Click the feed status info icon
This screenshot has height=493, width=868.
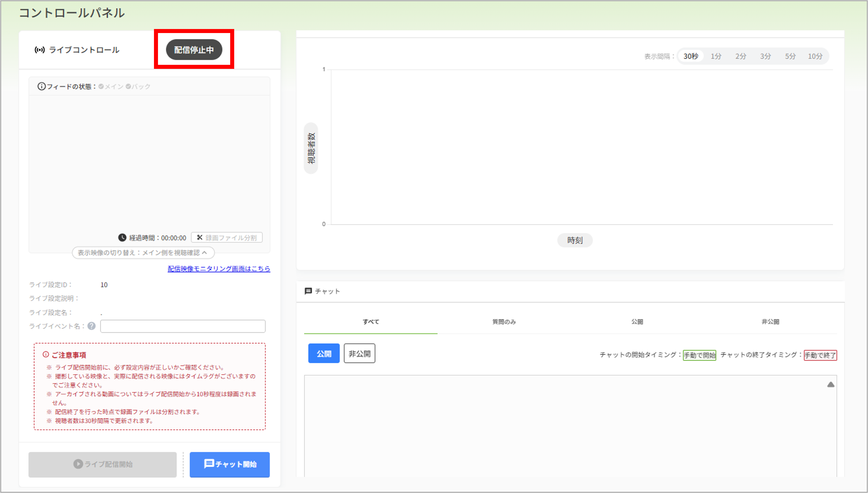pos(41,86)
